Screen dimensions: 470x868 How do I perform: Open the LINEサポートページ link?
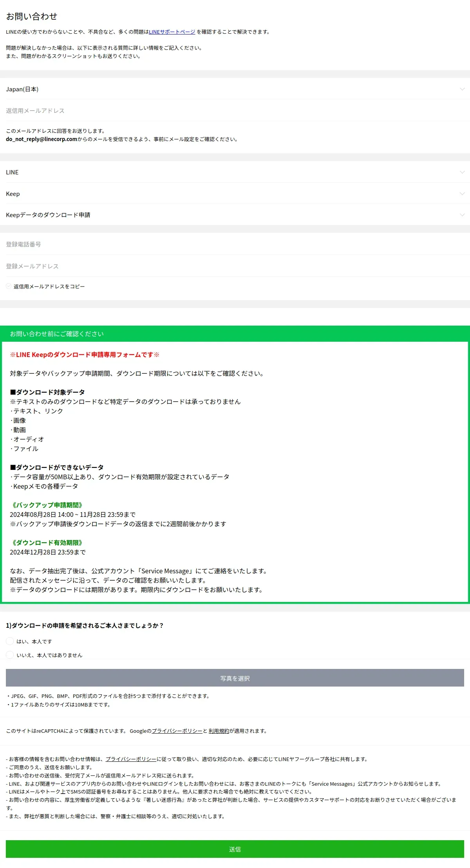tap(172, 32)
